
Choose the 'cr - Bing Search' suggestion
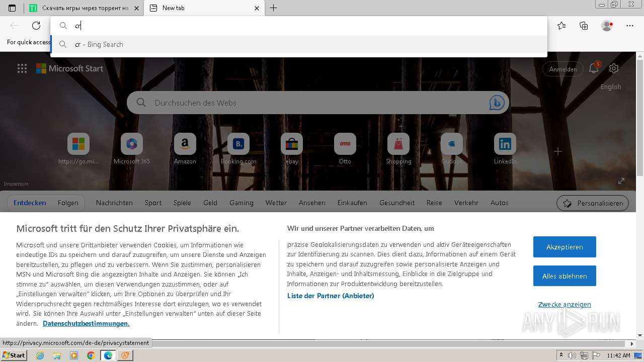[299, 44]
